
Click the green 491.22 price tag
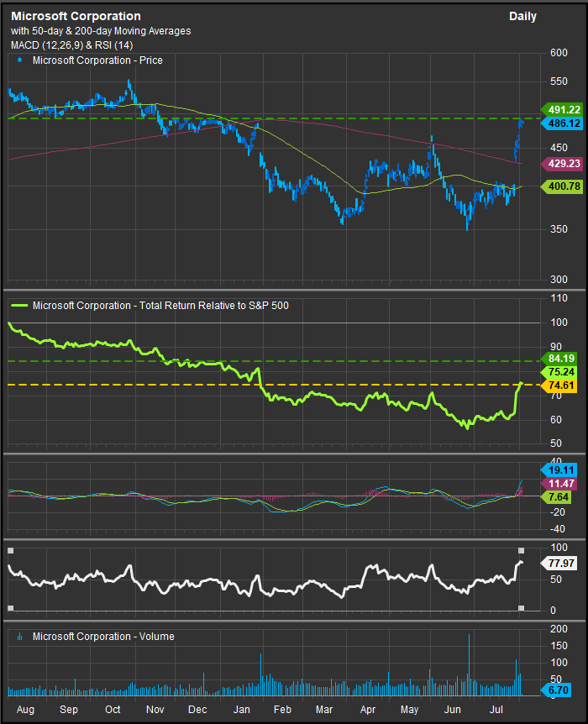point(562,110)
